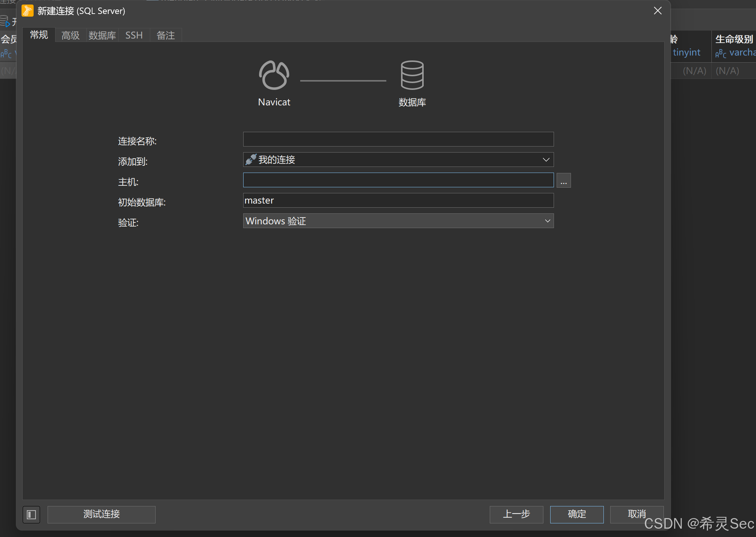
Task: Open the 备注 tab
Action: pyautogui.click(x=166, y=35)
